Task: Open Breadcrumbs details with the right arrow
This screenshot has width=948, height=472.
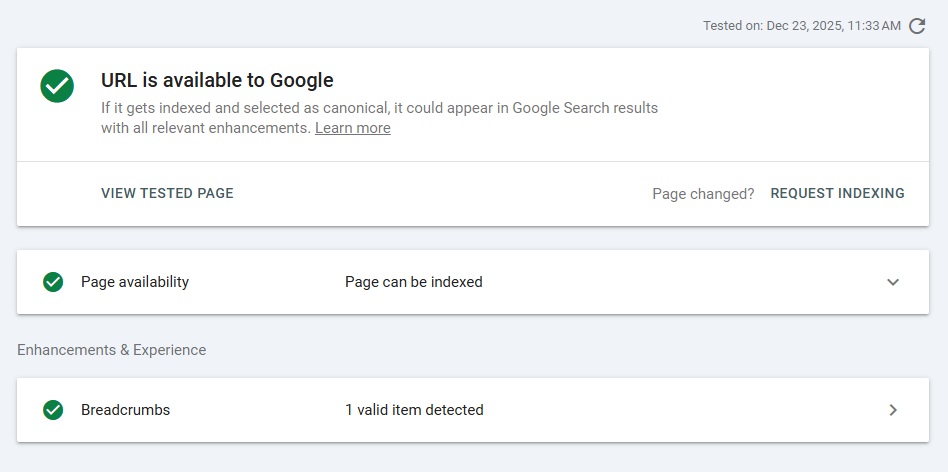Action: (x=893, y=410)
